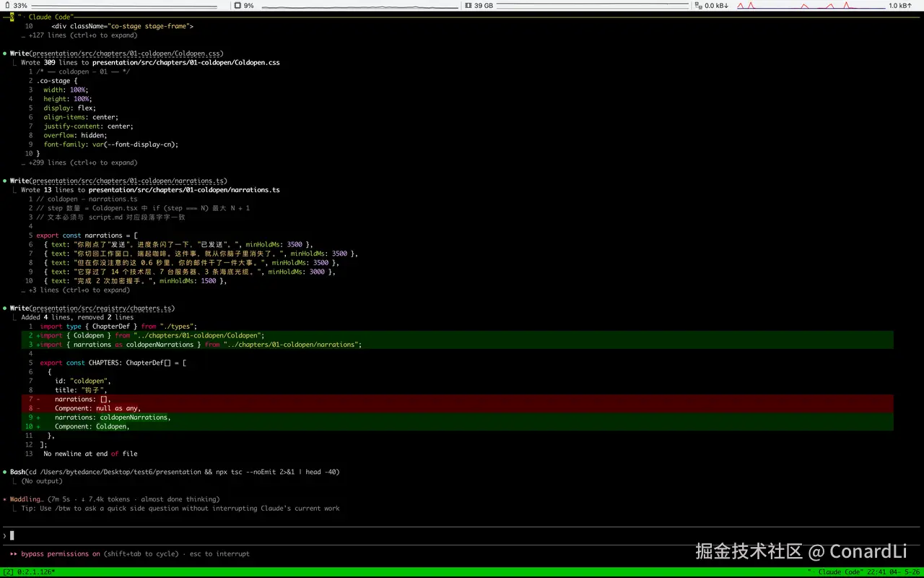924x578 pixels.
Task: Click the 'esc to interrupt' hint
Action: [219, 553]
